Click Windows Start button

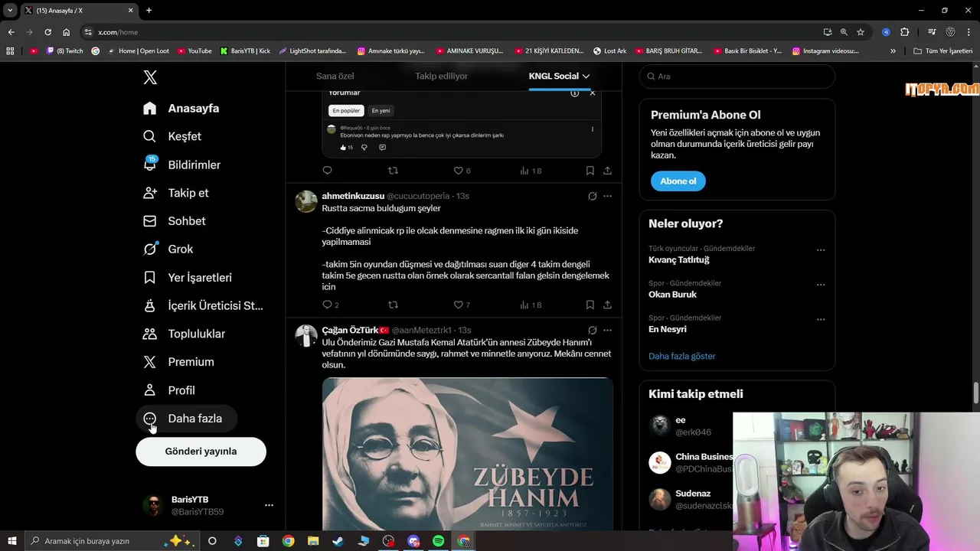pyautogui.click(x=11, y=541)
